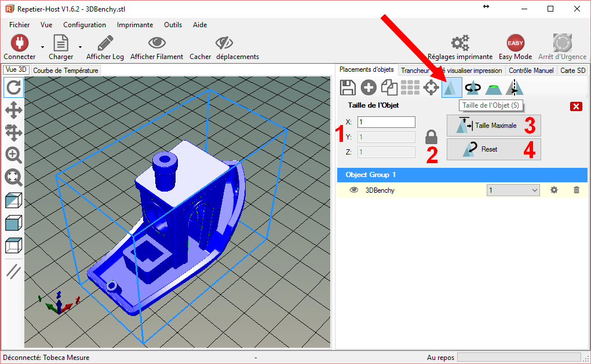The height and width of the screenshot is (364, 591).
Task: Hide the 3DBenchy object via eye icon
Action: (353, 190)
